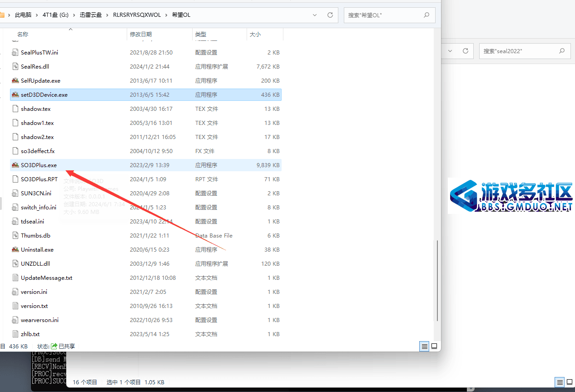Navigate to 此电脑 in the address bar
This screenshot has height=392, width=575.
tap(23, 15)
